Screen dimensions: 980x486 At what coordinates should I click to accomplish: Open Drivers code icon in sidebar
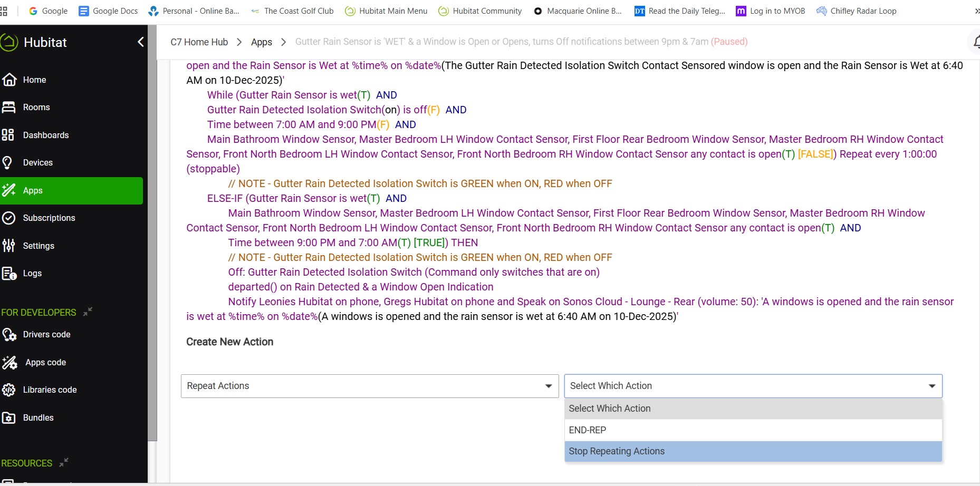coord(9,335)
